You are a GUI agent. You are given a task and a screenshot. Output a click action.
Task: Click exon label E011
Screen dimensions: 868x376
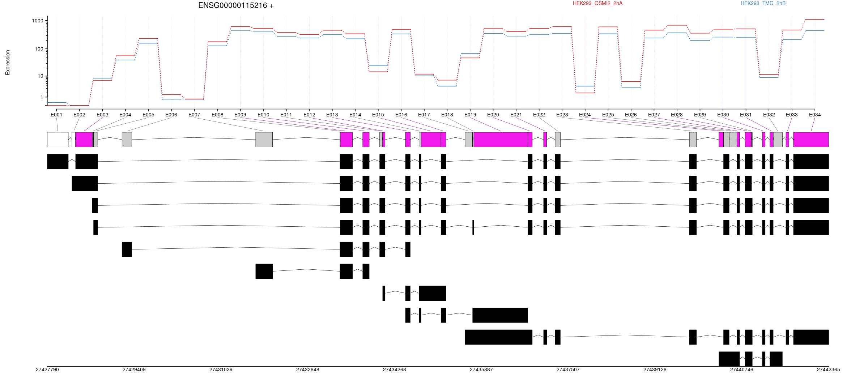coord(286,115)
